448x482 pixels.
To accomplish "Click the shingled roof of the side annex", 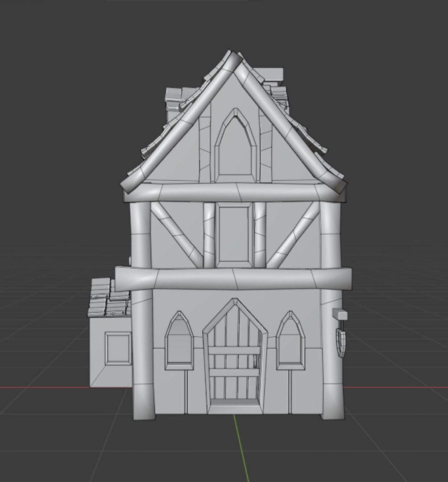I will (x=109, y=298).
